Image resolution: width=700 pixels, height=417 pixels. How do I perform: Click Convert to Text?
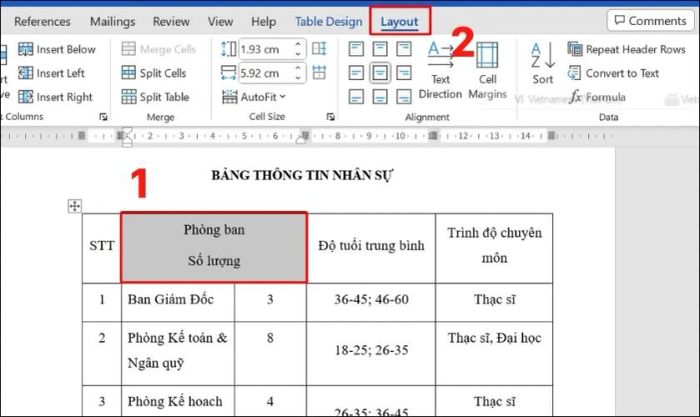(613, 73)
